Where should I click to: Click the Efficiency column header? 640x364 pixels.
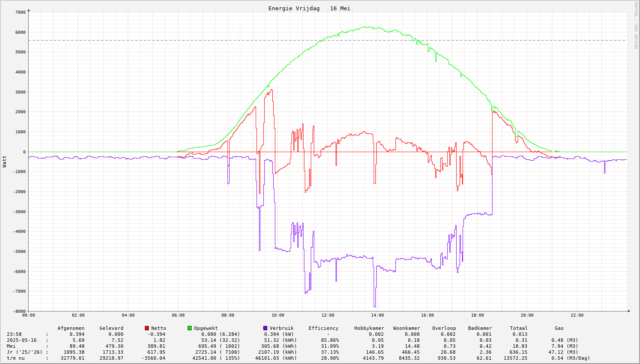pos(323,328)
